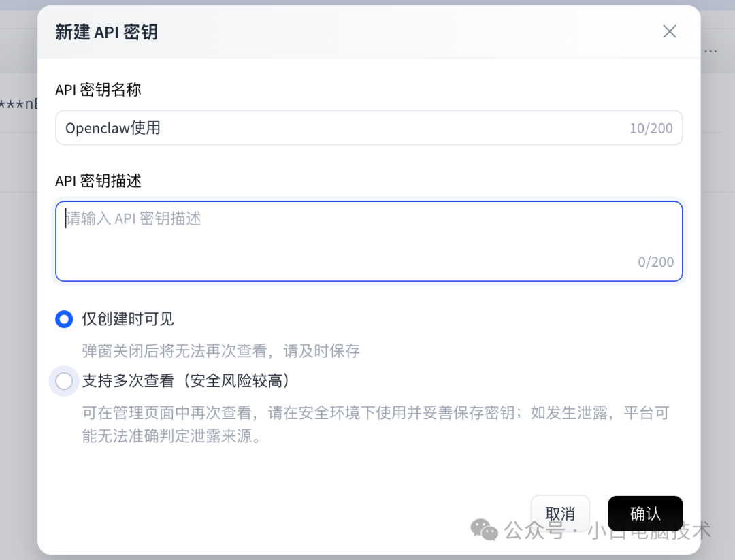Click the WeChat watermark icon
The width and height of the screenshot is (735, 560).
(x=484, y=529)
